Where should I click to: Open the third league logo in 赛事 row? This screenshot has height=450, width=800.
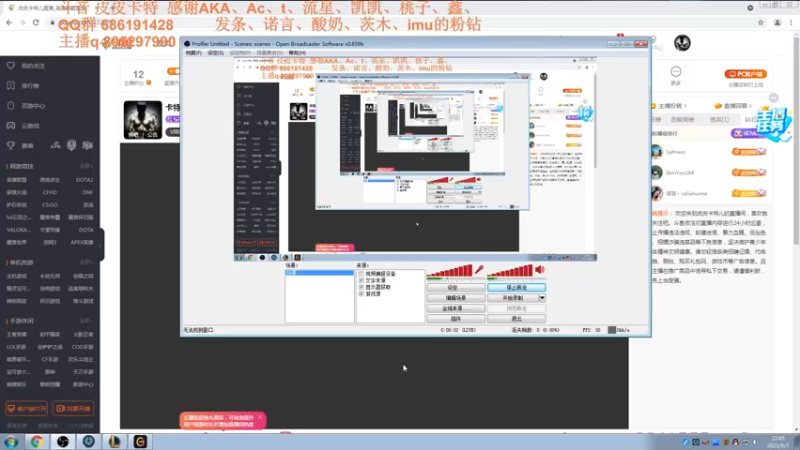[87, 145]
